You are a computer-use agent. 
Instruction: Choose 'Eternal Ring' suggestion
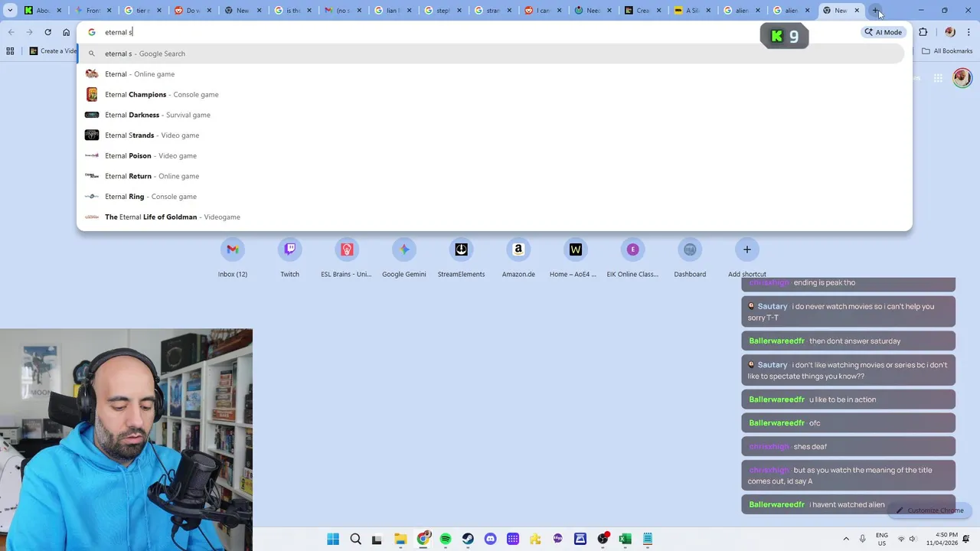[490, 197]
